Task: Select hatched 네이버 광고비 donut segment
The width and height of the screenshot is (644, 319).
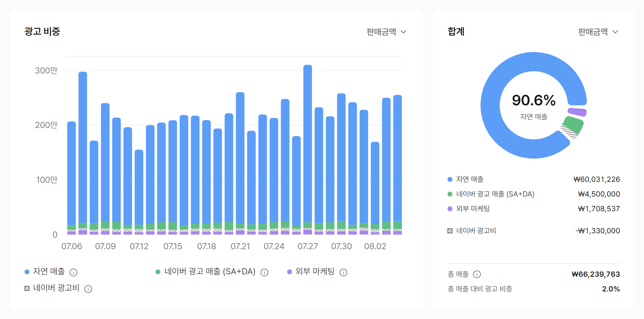Action: 569,132
